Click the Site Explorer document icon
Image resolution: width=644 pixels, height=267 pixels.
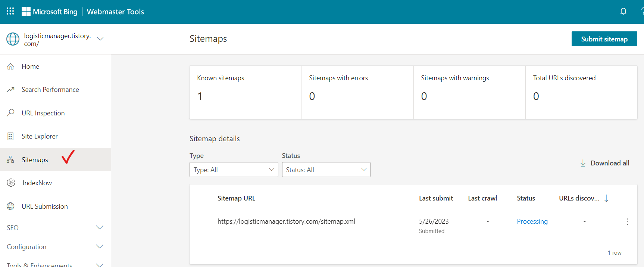click(10, 136)
